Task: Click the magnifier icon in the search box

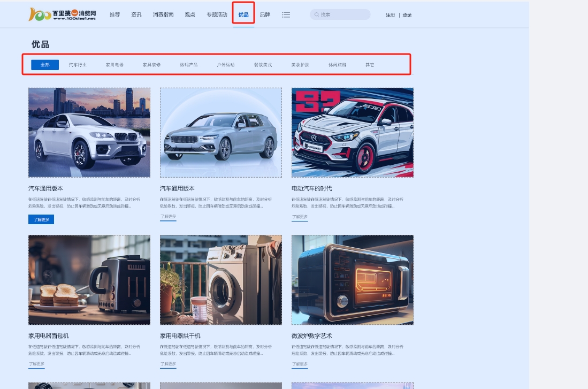Action: tap(317, 14)
